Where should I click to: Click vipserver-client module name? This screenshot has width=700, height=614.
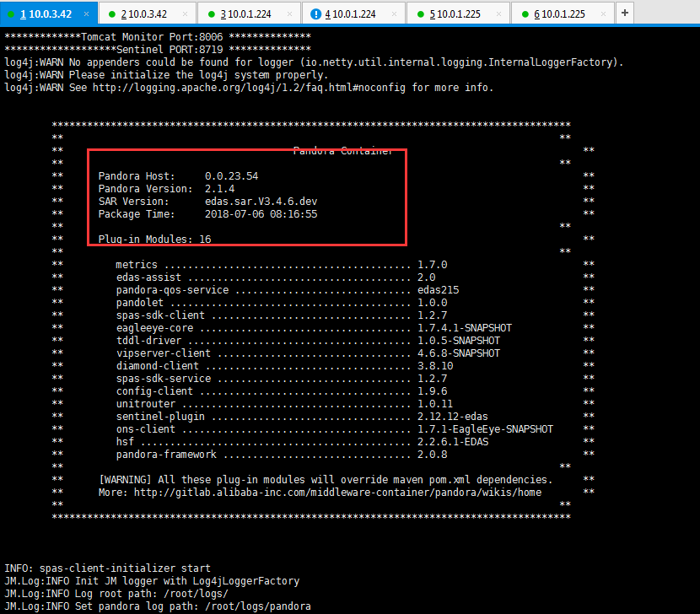point(164,353)
